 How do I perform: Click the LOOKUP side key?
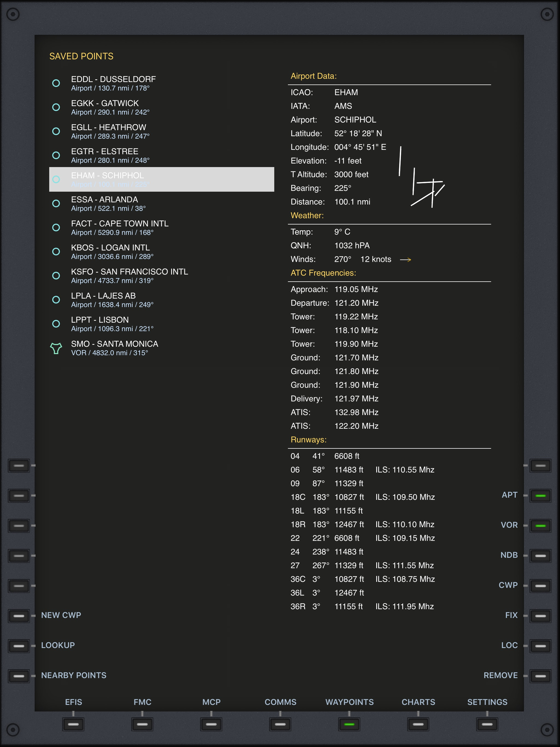19,646
